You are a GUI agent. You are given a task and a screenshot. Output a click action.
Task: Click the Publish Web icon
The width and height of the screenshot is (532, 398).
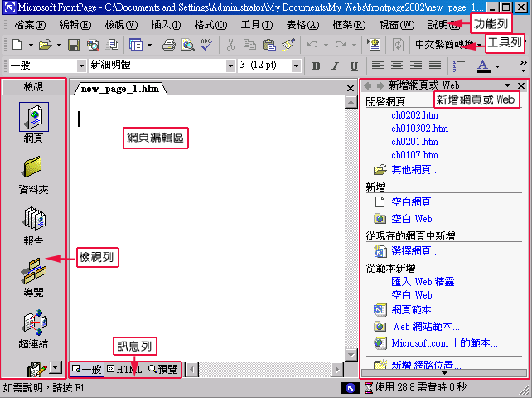[112, 45]
